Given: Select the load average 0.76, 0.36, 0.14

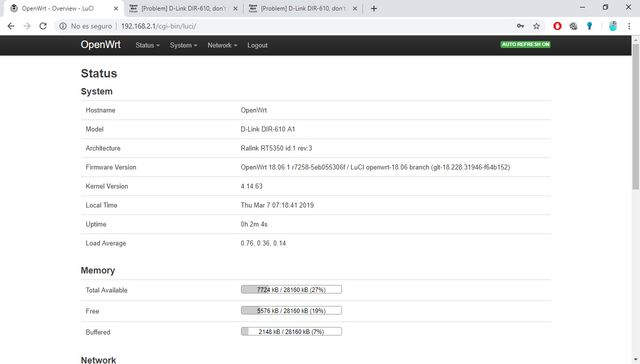Looking at the screenshot, I should [x=263, y=243].
